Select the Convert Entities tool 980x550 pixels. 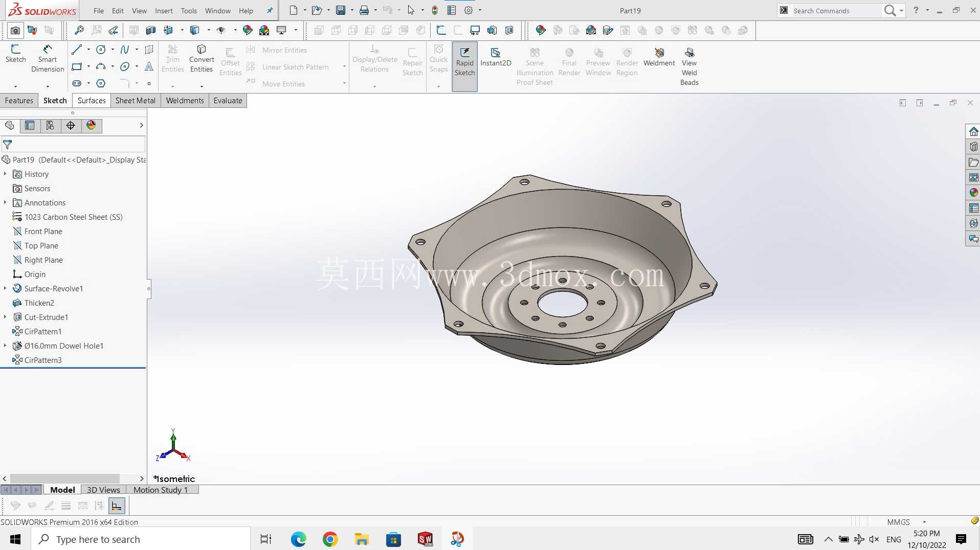(202, 58)
